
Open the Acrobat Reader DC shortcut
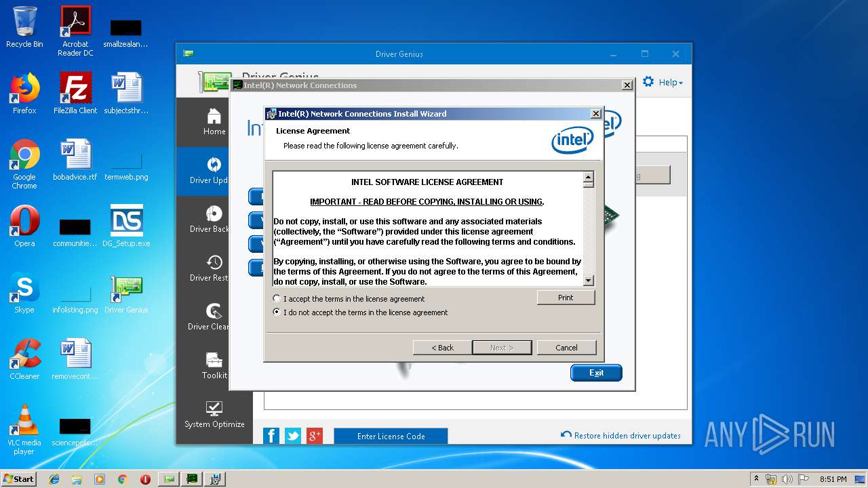(75, 31)
